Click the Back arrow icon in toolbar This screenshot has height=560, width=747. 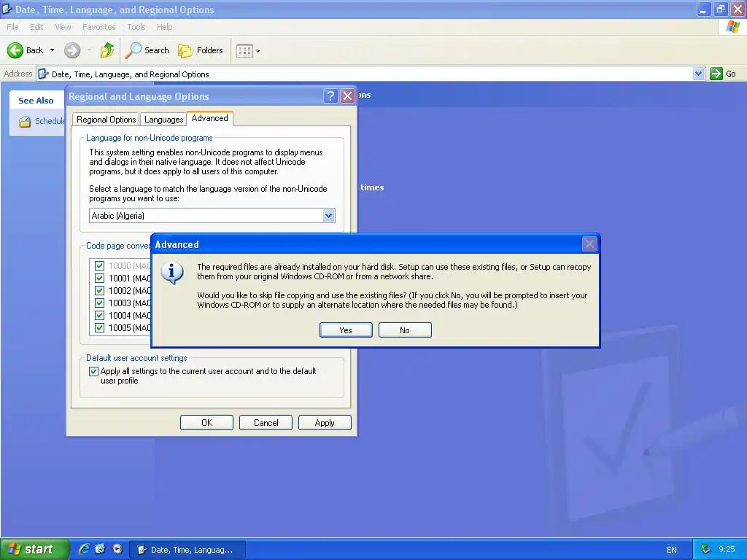tap(15, 50)
